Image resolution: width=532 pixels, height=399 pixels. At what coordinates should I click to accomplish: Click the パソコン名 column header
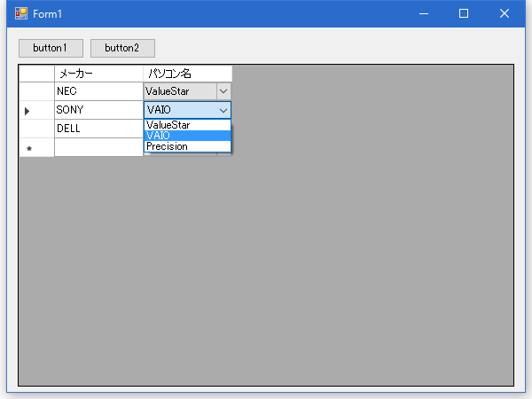[187, 74]
